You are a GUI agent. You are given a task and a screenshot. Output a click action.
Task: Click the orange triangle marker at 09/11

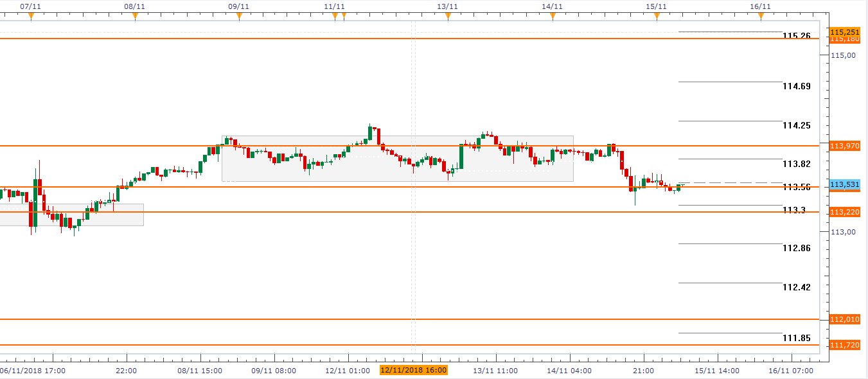(x=239, y=17)
